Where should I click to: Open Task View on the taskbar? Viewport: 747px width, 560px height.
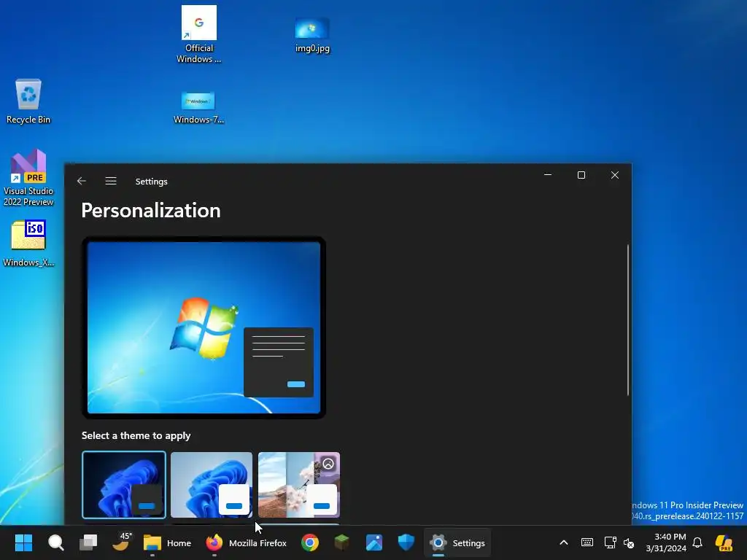tap(88, 542)
